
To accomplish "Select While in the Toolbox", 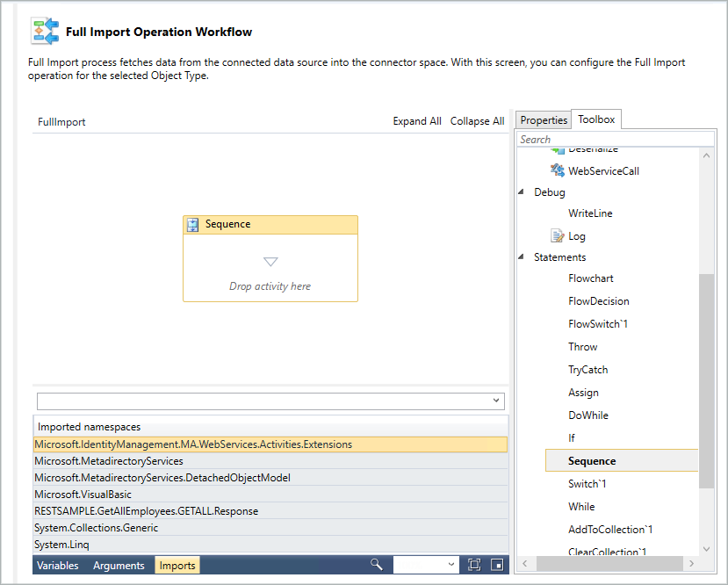I will (581, 507).
